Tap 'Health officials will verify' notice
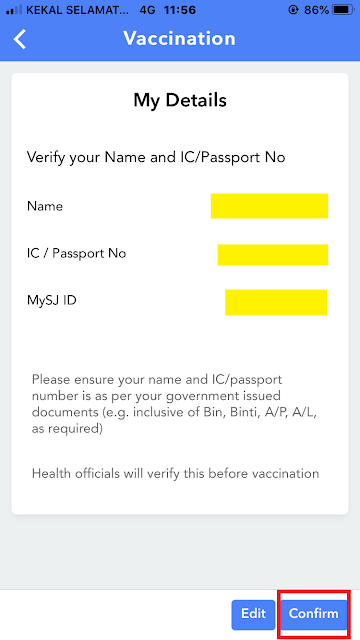 point(176,474)
